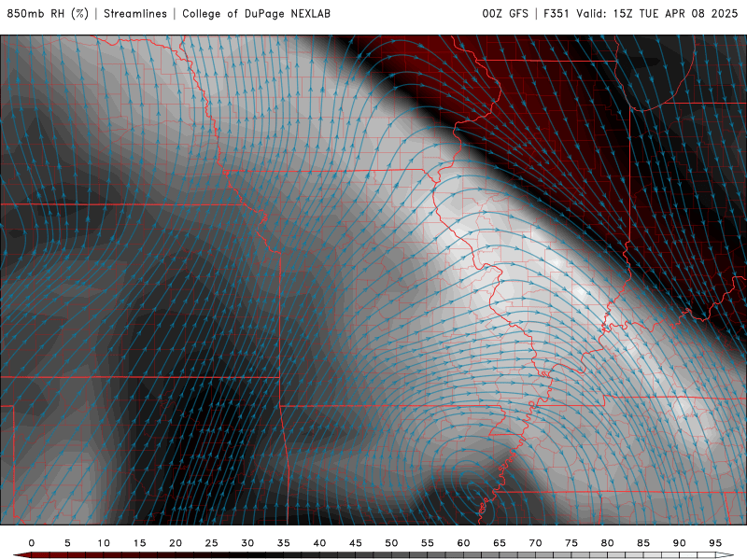Click the colorbar label "15"

[139, 543]
